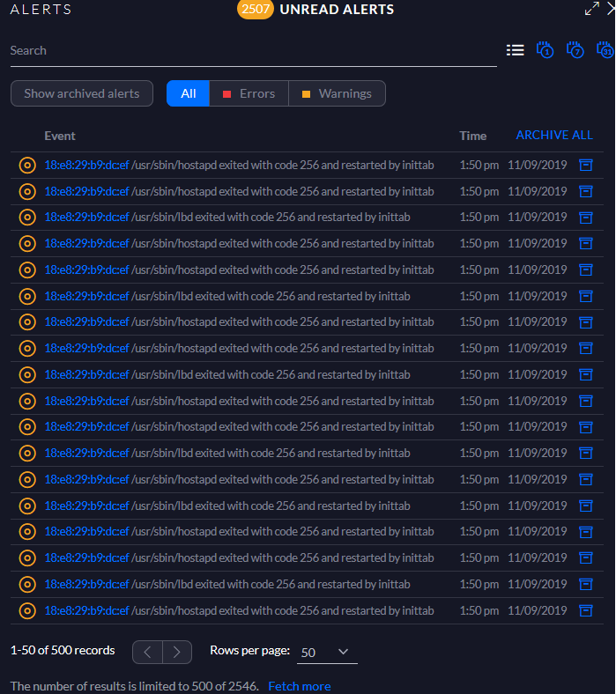Archive the third lbd alert row
616x694 pixels.
point(585,375)
